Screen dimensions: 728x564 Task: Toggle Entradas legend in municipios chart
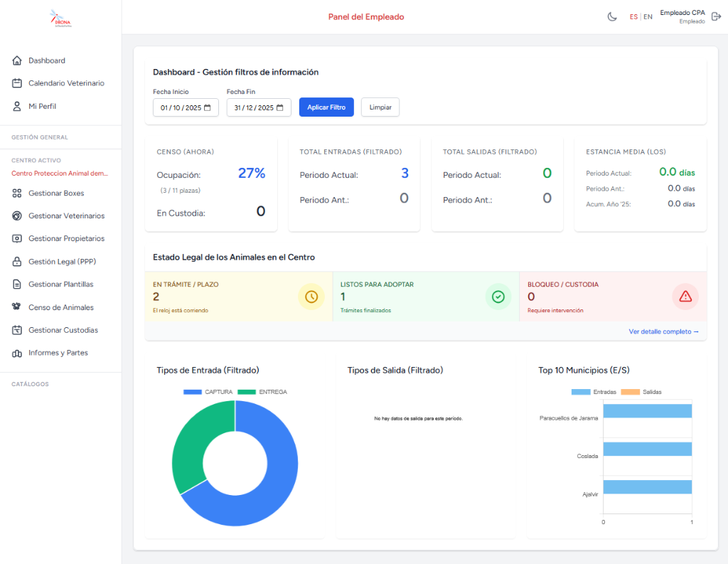pyautogui.click(x=594, y=392)
